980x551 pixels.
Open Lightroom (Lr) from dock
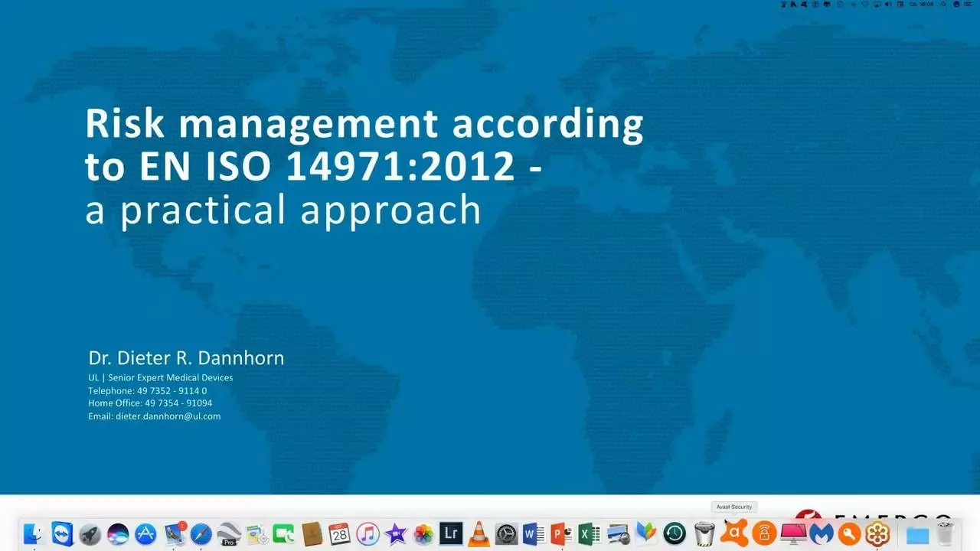click(x=451, y=533)
